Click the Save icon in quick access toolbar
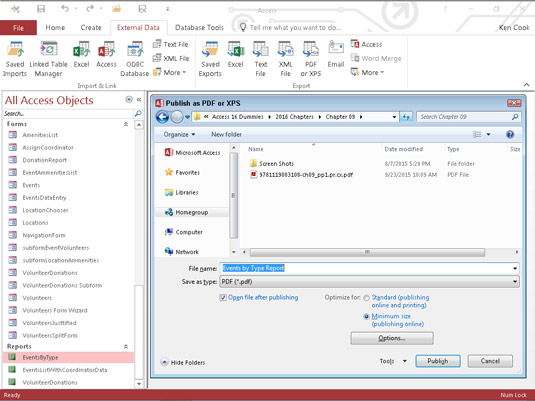 [41, 9]
